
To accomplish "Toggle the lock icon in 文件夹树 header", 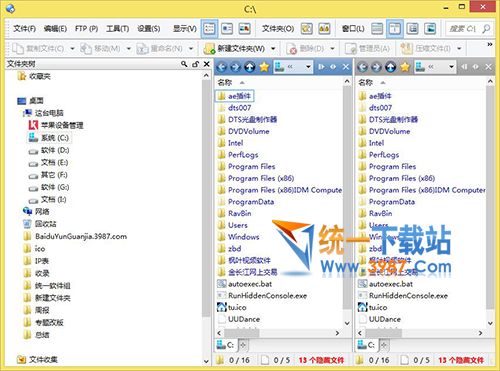I will (196, 64).
